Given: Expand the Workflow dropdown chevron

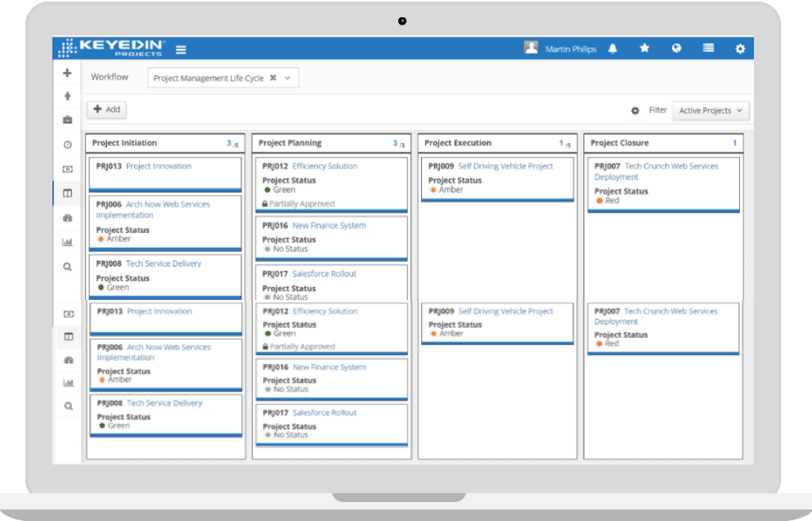Looking at the screenshot, I should tap(287, 79).
